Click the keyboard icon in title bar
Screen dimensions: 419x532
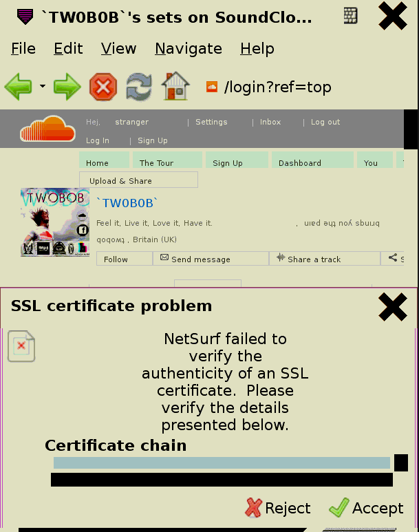click(x=350, y=16)
